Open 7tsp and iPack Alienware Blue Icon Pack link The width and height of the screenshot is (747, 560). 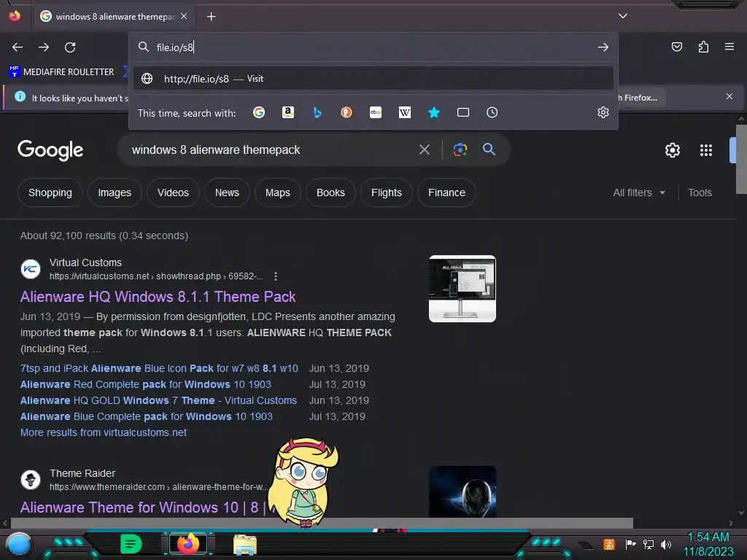[x=159, y=368]
